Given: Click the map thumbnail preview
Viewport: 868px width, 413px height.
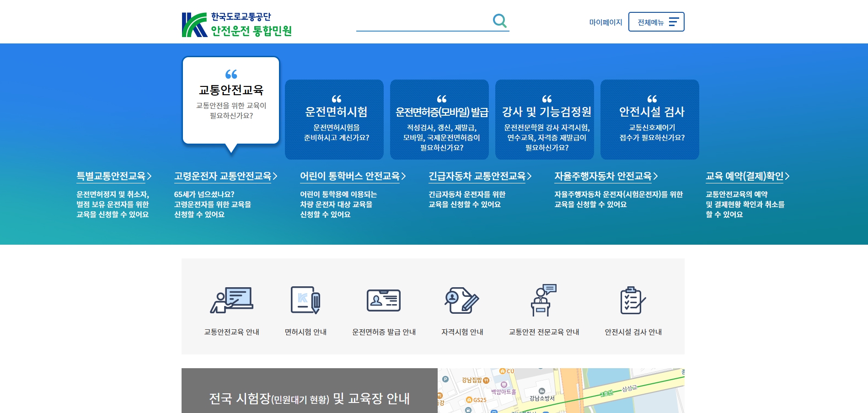Looking at the screenshot, I should point(561,391).
